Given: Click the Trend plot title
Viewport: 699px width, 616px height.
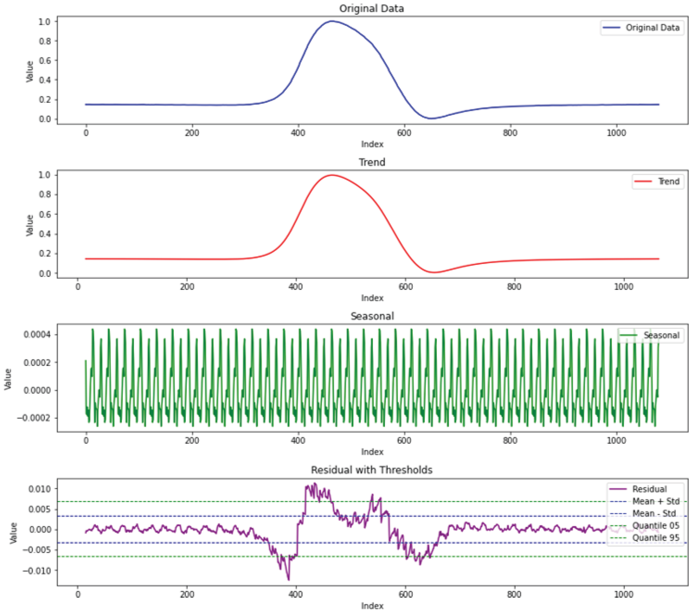Looking at the screenshot, I should click(x=372, y=162).
